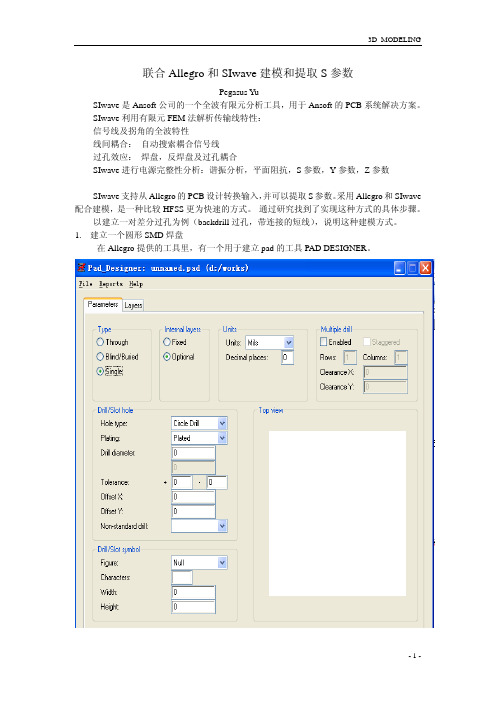This screenshot has height=702, width=496.
Task: Open the Plating dropdown
Action: [x=199, y=438]
